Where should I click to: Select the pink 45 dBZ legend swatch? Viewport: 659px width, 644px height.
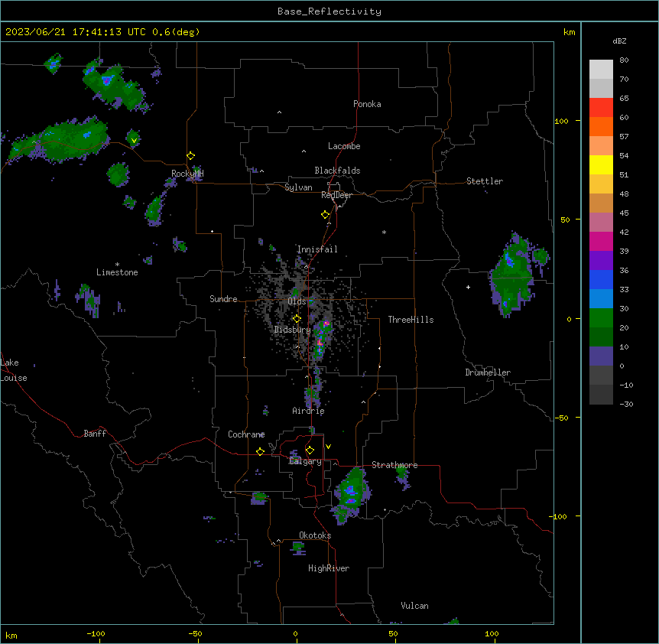[x=601, y=222]
